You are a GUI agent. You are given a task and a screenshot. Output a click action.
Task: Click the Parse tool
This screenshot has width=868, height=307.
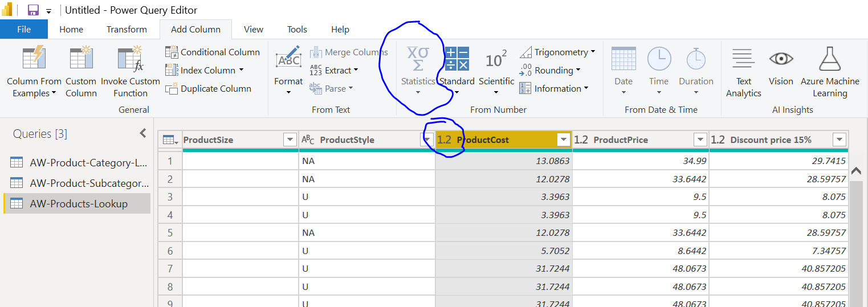tap(331, 88)
